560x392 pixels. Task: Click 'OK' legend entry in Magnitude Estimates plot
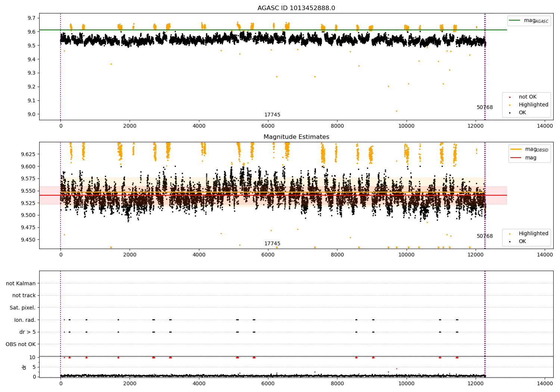coord(522,242)
